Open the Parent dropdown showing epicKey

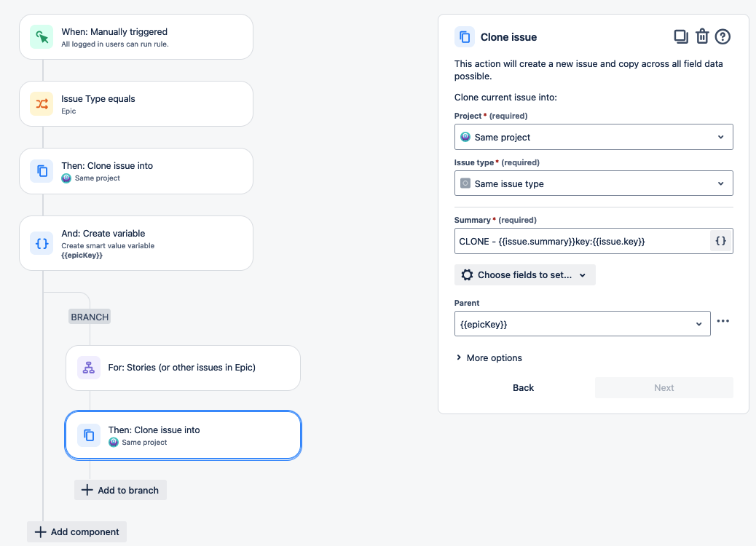click(x=582, y=323)
